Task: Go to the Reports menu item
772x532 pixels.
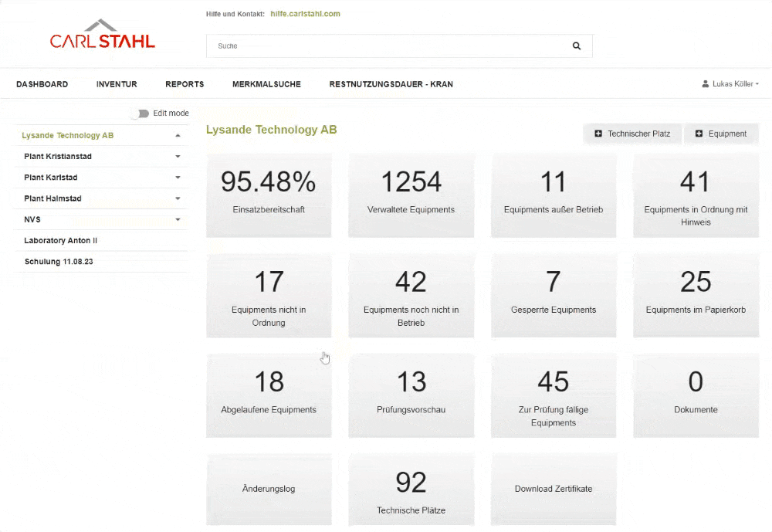Action: point(185,84)
